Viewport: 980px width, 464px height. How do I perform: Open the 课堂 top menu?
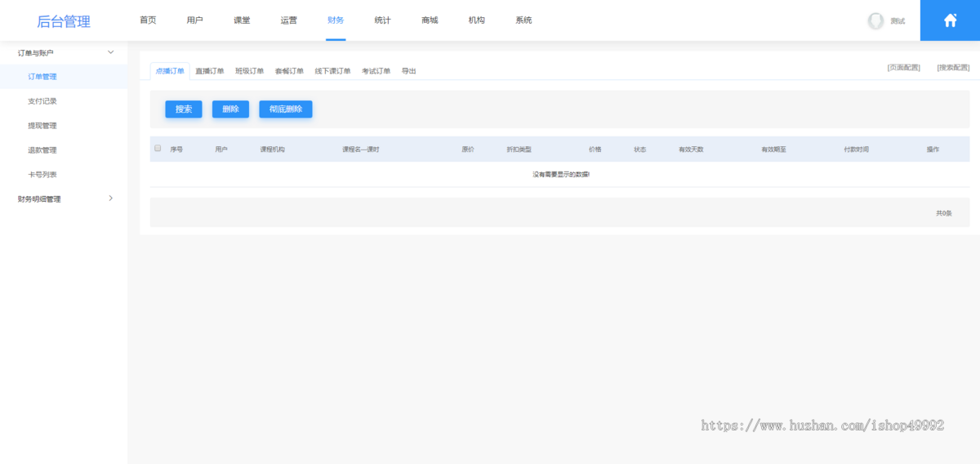(x=242, y=20)
